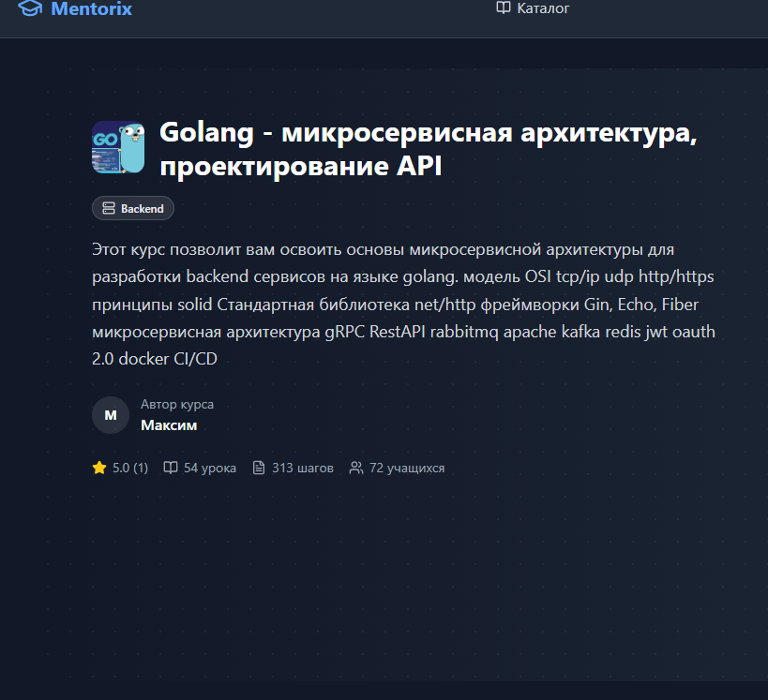The image size is (768, 700).
Task: Select the course title heading
Action: point(429,149)
